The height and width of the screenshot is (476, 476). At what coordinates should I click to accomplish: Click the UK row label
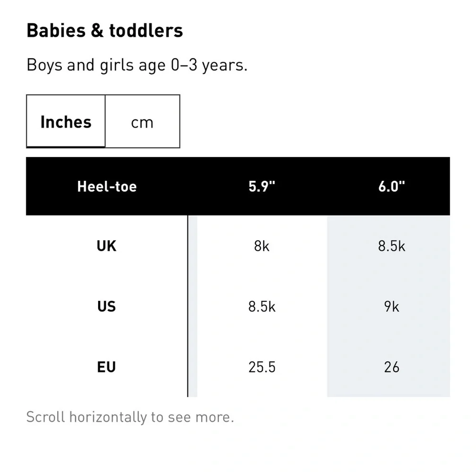click(x=107, y=246)
